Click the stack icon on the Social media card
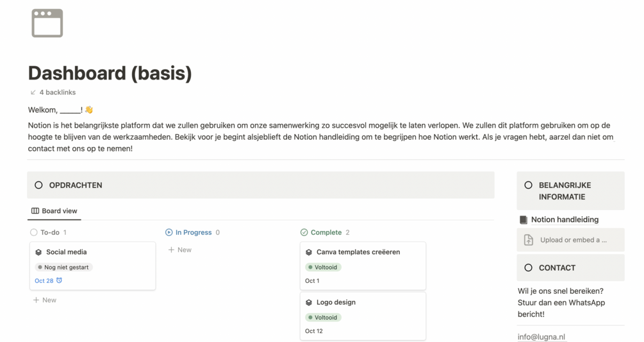The image size is (644, 342). click(38, 252)
